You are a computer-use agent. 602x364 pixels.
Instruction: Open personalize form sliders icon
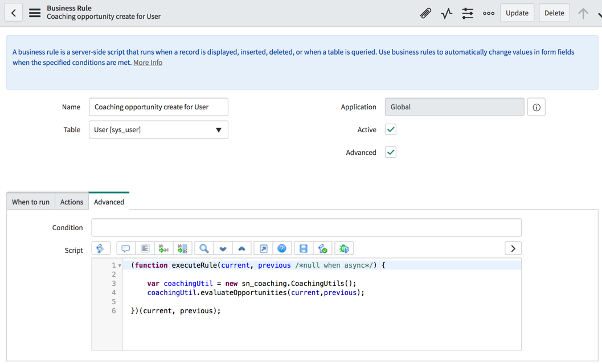point(468,14)
